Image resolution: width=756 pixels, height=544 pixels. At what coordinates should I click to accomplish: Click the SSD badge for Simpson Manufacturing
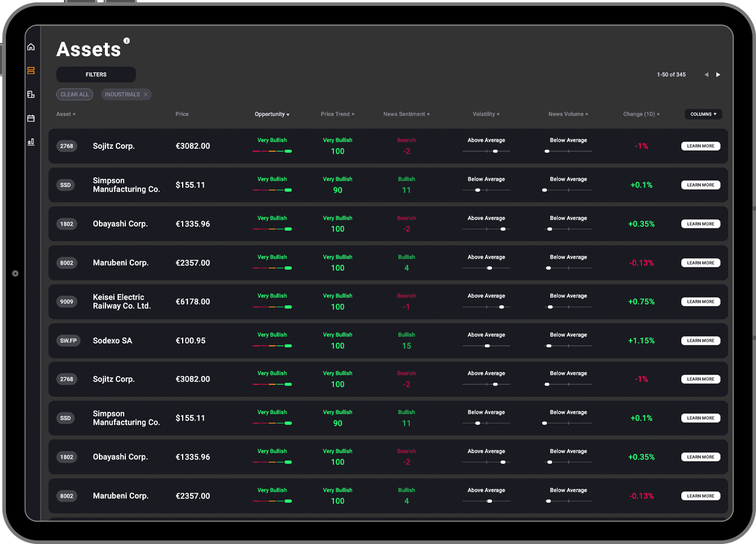tap(65, 185)
